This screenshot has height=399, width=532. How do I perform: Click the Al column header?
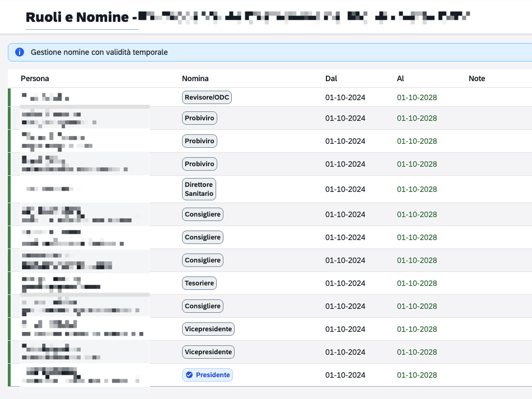point(400,79)
